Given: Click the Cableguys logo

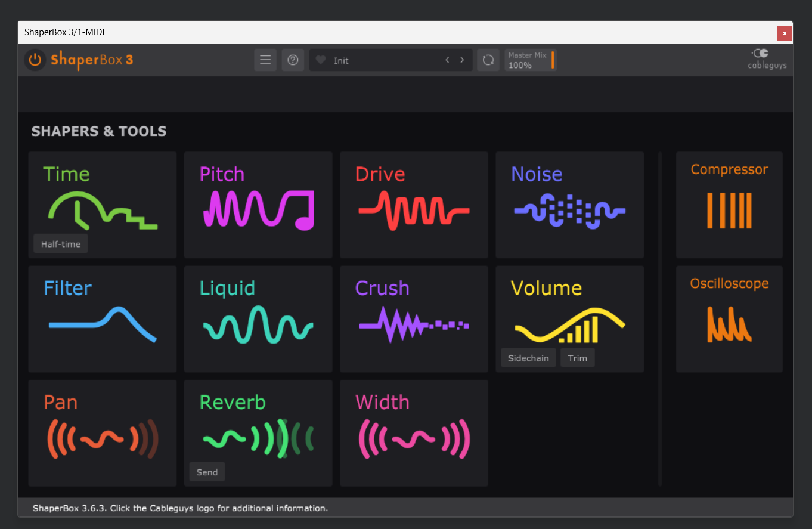Looking at the screenshot, I should (x=767, y=59).
